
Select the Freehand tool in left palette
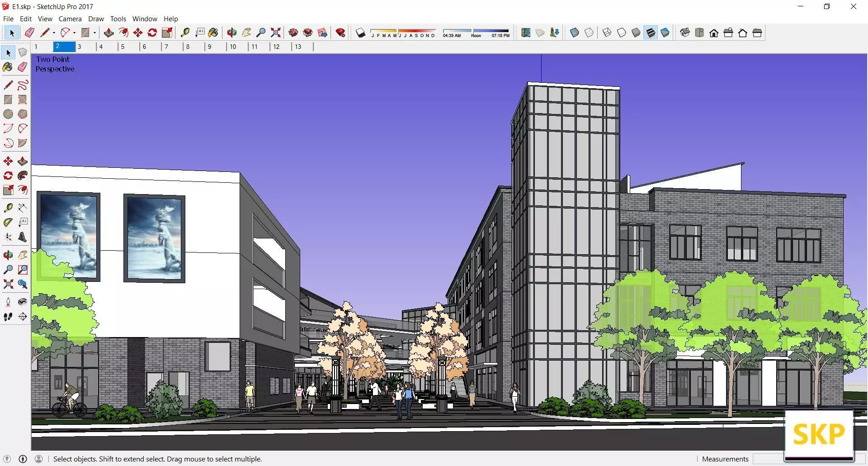click(23, 85)
